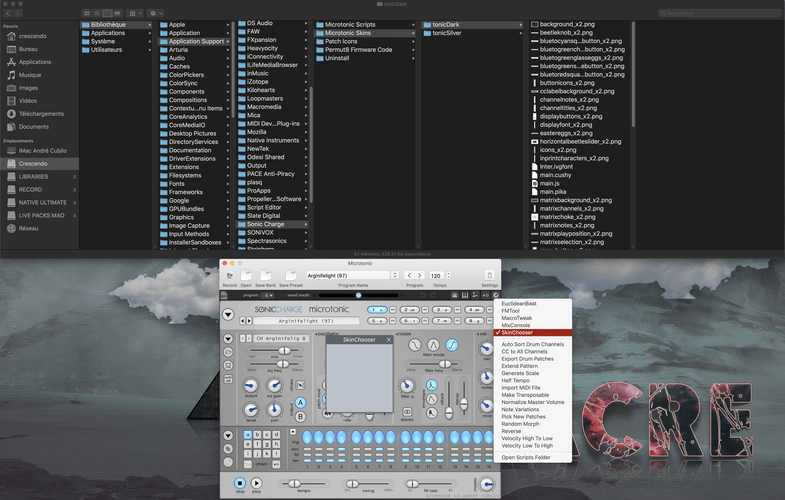This screenshot has height=500, width=785.
Task: Click the Program Name stepper arrows
Action: point(395,275)
